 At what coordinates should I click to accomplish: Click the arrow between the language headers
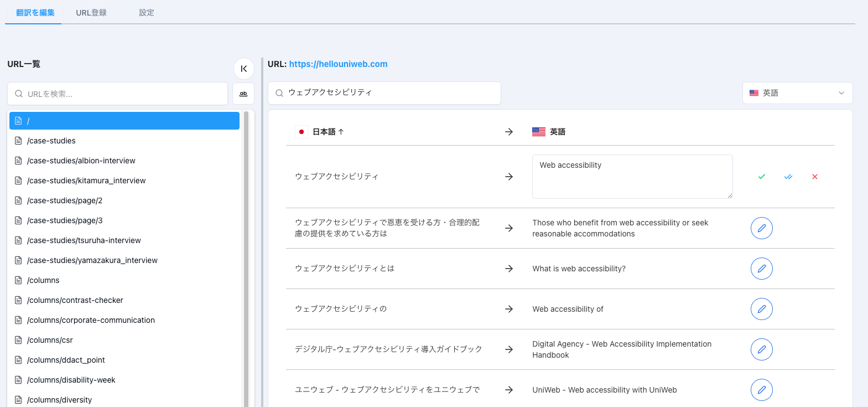pyautogui.click(x=509, y=132)
